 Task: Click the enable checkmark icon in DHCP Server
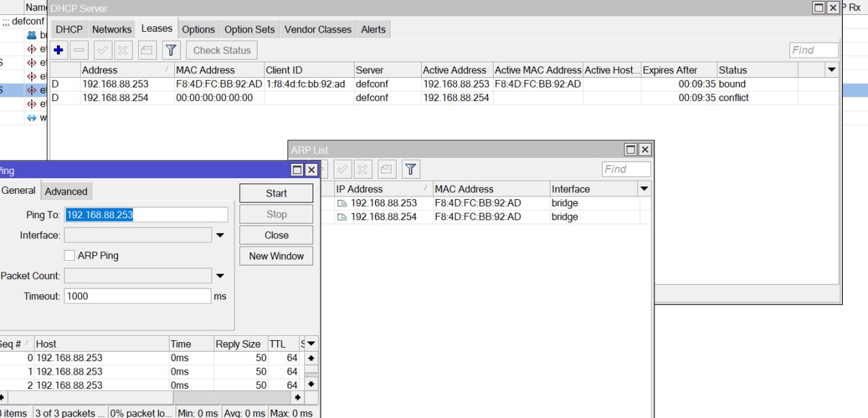tap(102, 50)
